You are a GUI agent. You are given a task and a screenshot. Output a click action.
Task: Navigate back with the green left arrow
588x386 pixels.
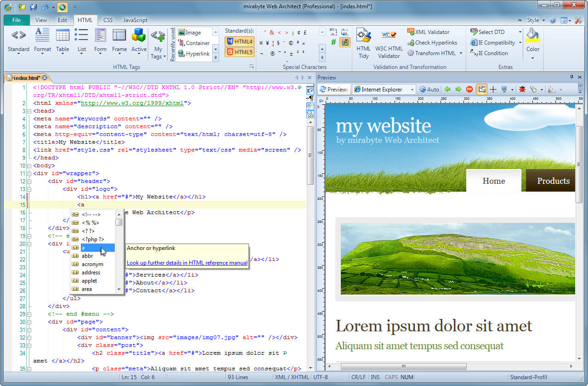coord(447,90)
